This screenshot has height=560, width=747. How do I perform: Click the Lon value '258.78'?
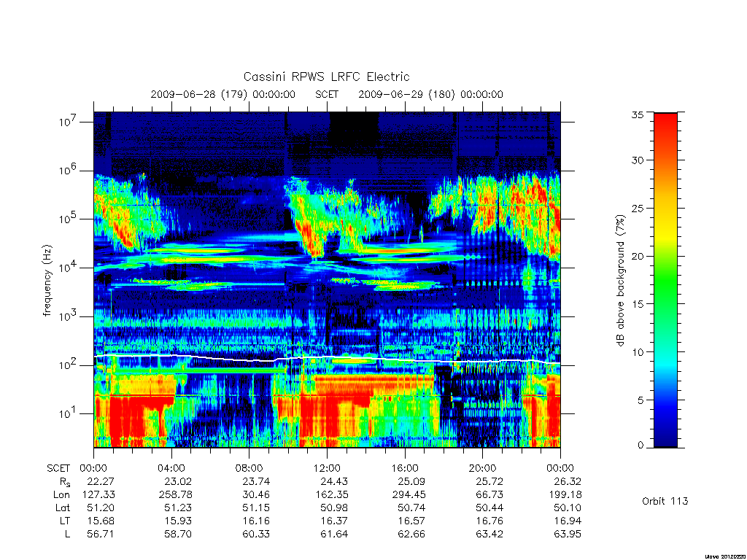tap(175, 495)
